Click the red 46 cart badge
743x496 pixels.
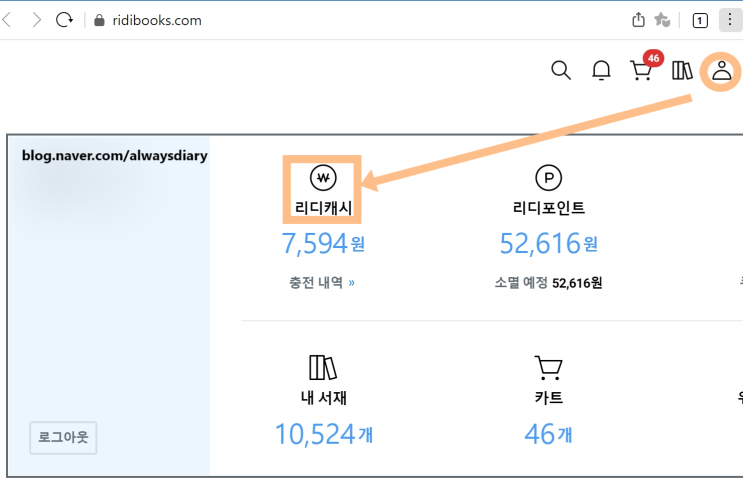pyautogui.click(x=653, y=58)
